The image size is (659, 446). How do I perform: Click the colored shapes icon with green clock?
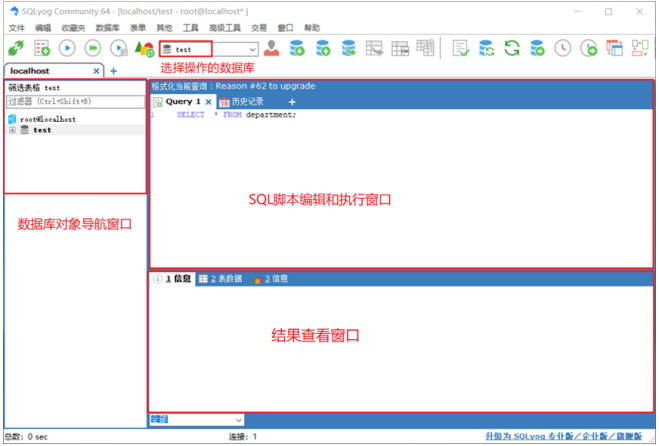pos(144,49)
